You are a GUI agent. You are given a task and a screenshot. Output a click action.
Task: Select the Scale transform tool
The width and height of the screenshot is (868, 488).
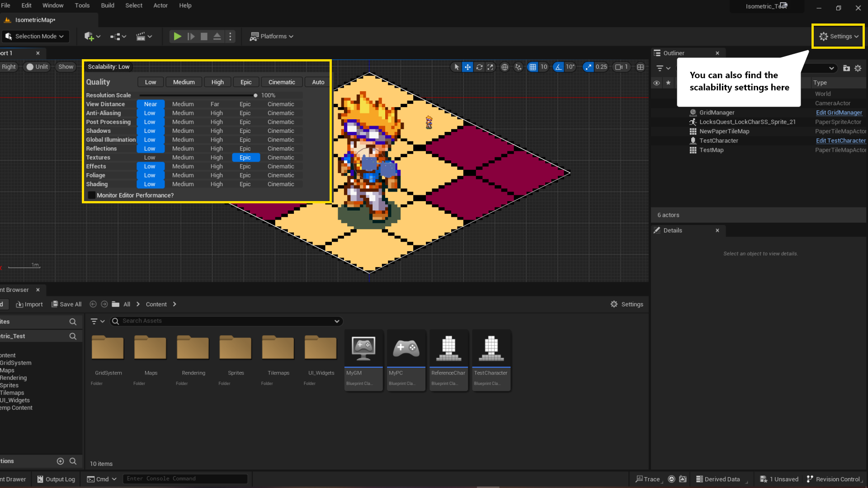(490, 67)
